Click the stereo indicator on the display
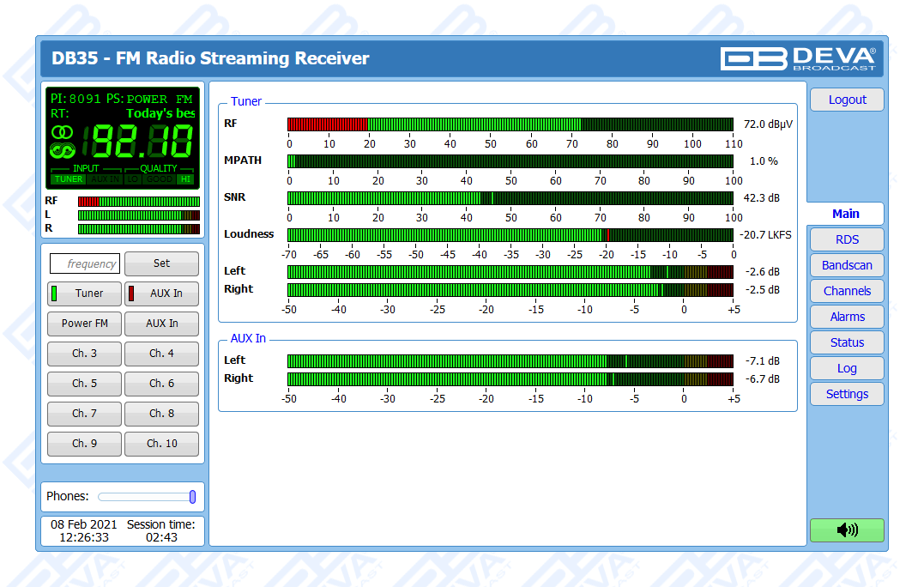The height and width of the screenshot is (587, 924). click(62, 132)
